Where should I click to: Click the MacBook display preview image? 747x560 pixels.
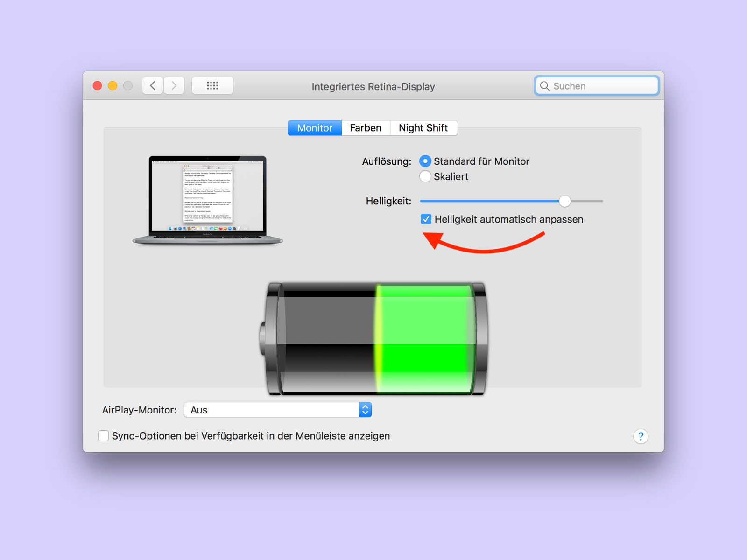[208, 200]
